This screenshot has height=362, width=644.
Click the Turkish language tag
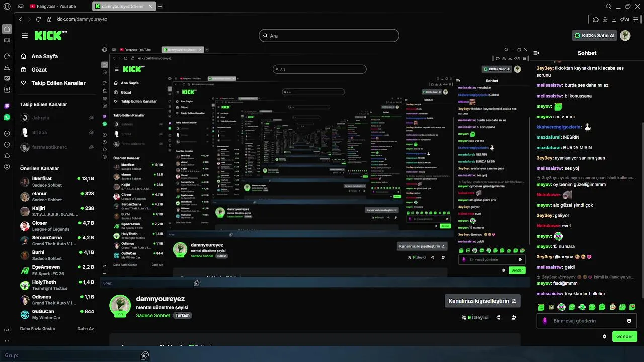182,316
